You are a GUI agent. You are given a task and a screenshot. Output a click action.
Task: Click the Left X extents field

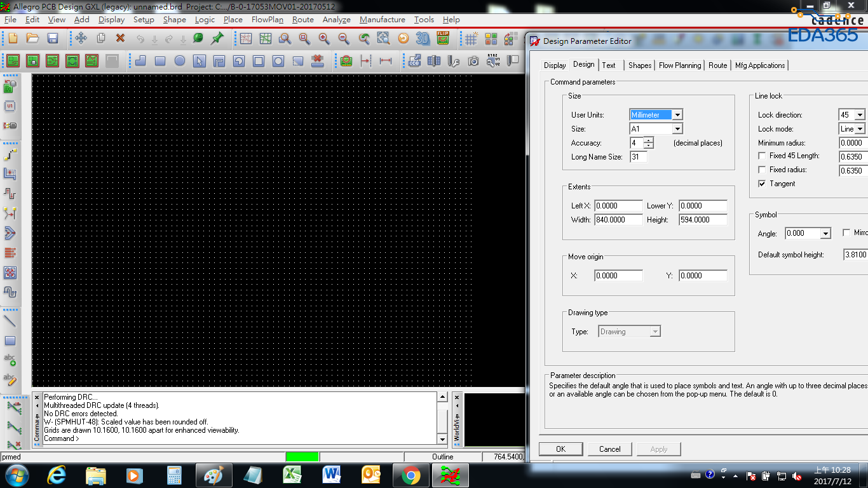pyautogui.click(x=619, y=206)
